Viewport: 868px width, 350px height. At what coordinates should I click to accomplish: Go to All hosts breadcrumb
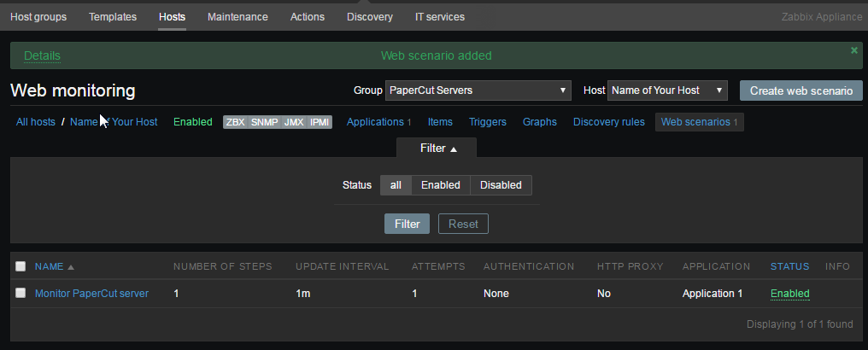[35, 122]
